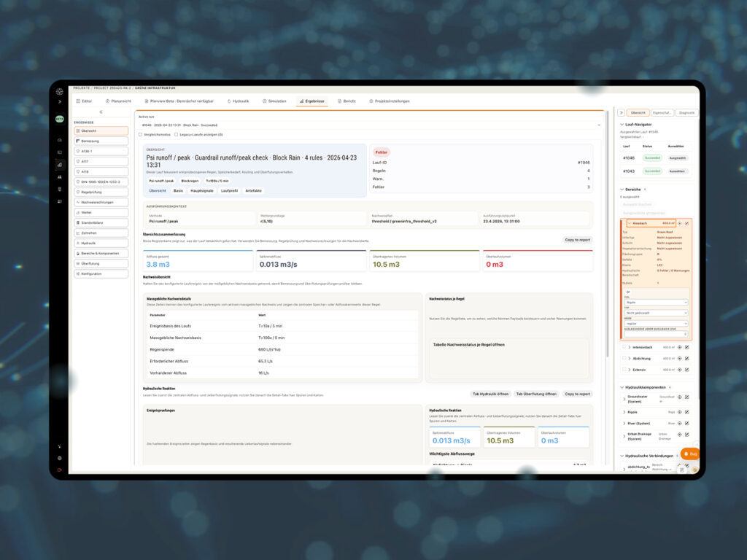The height and width of the screenshot is (560, 747).
Task: Open the team people icon in the left rail
Action: pyautogui.click(x=60, y=176)
